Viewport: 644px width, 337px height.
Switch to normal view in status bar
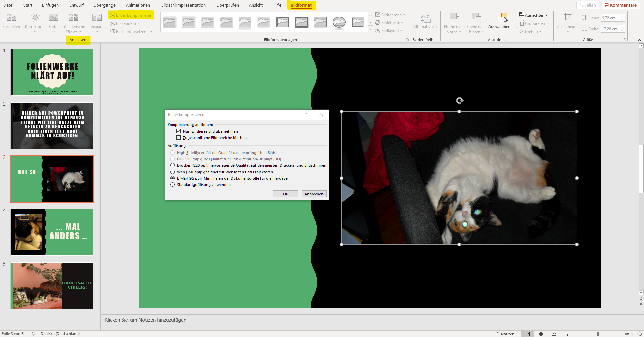[527, 334]
